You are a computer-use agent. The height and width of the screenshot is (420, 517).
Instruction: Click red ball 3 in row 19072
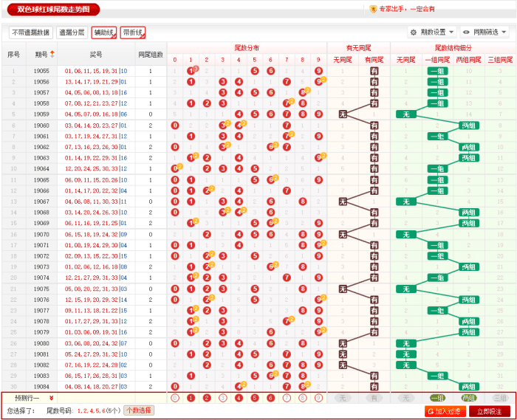[x=222, y=256]
